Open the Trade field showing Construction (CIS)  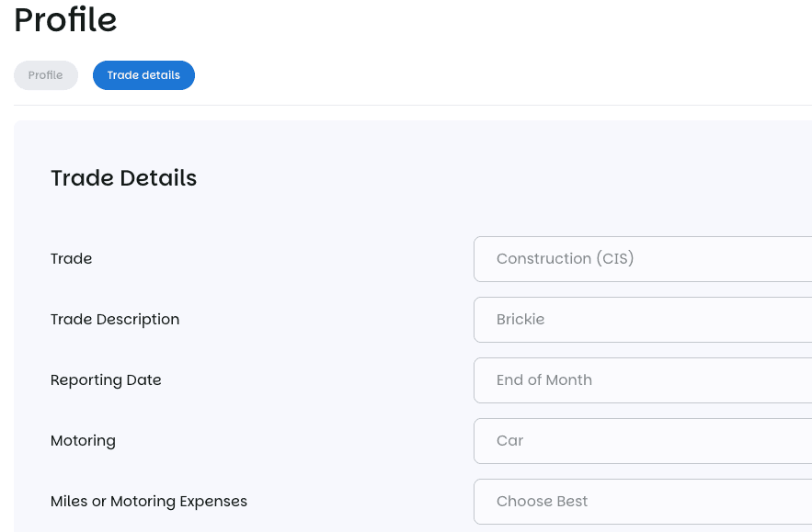(x=643, y=259)
